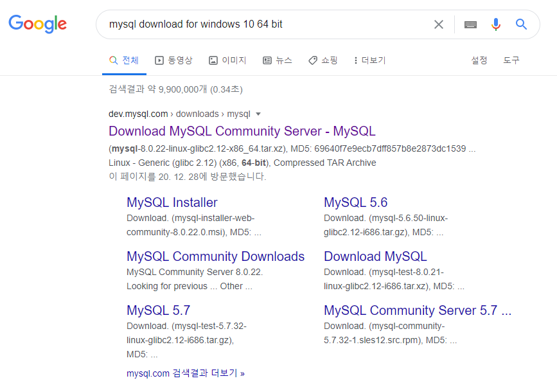
Task: Open the MySQL 5.6 sitelink
Action: point(355,202)
